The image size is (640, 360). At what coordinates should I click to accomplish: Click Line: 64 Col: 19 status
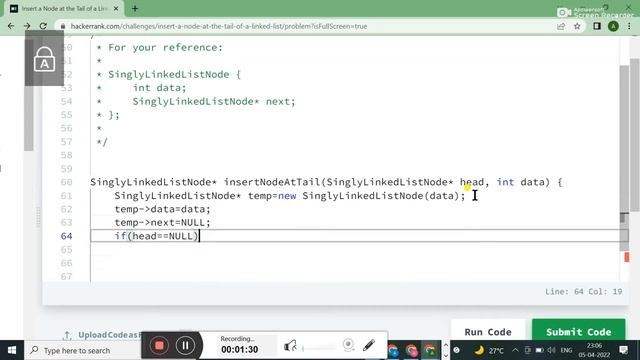[584, 292]
